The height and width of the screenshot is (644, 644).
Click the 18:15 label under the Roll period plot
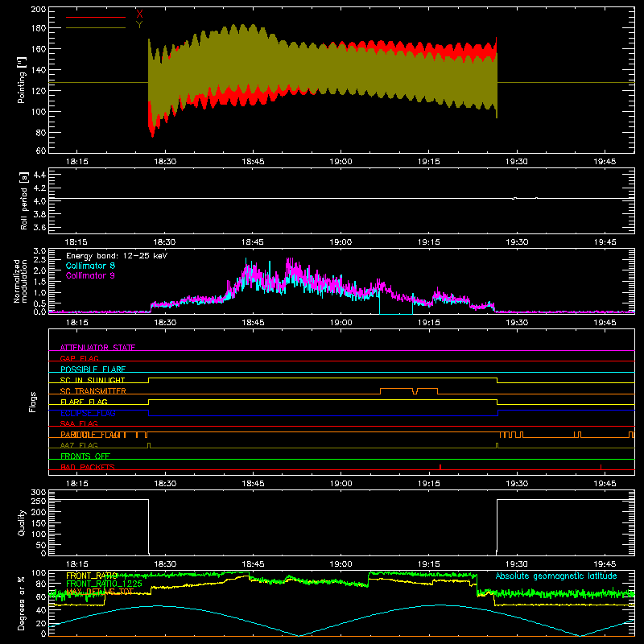76,242
